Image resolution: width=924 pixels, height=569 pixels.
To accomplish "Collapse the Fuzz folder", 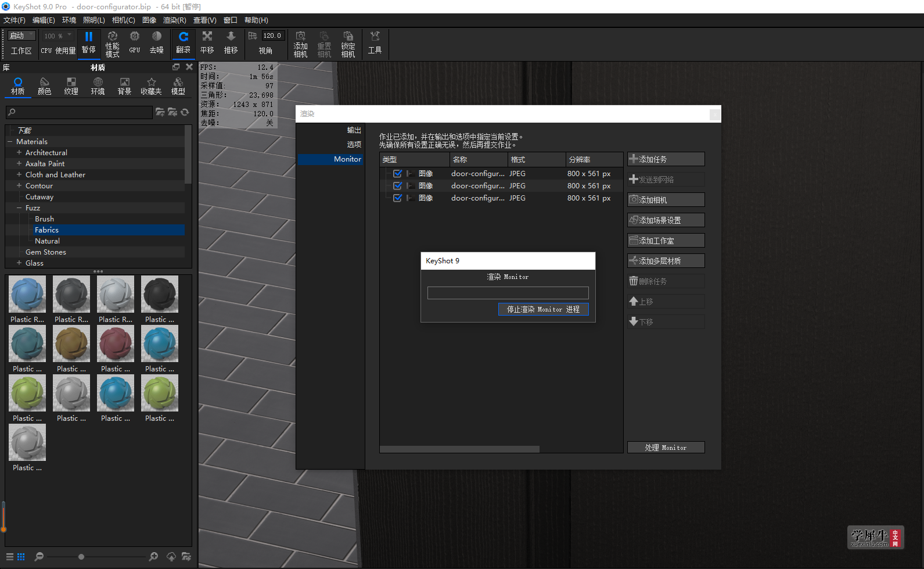I will [19, 208].
